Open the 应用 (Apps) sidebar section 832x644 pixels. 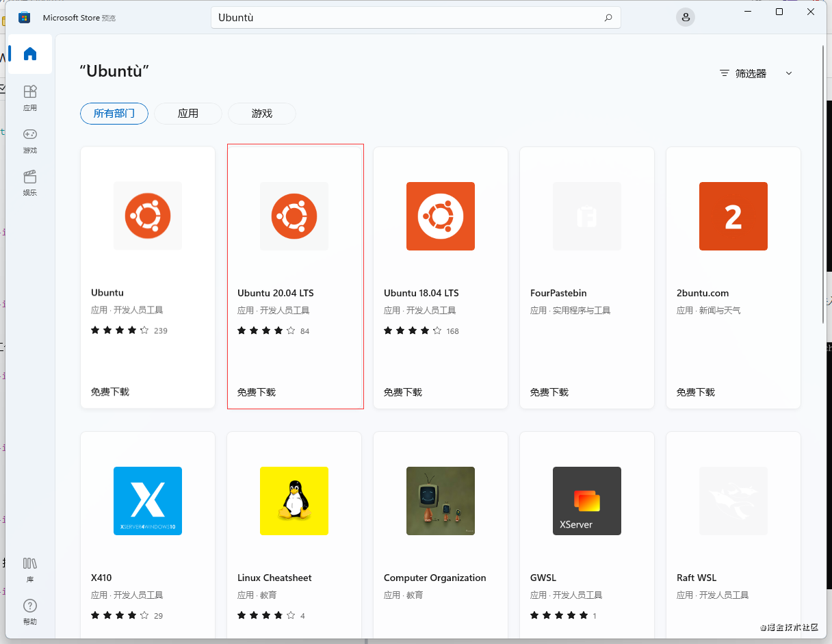pos(30,98)
